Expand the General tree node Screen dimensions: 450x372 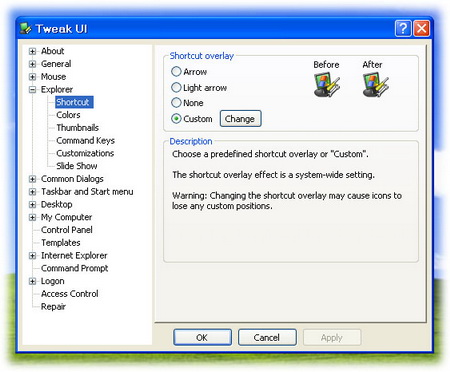(32, 64)
